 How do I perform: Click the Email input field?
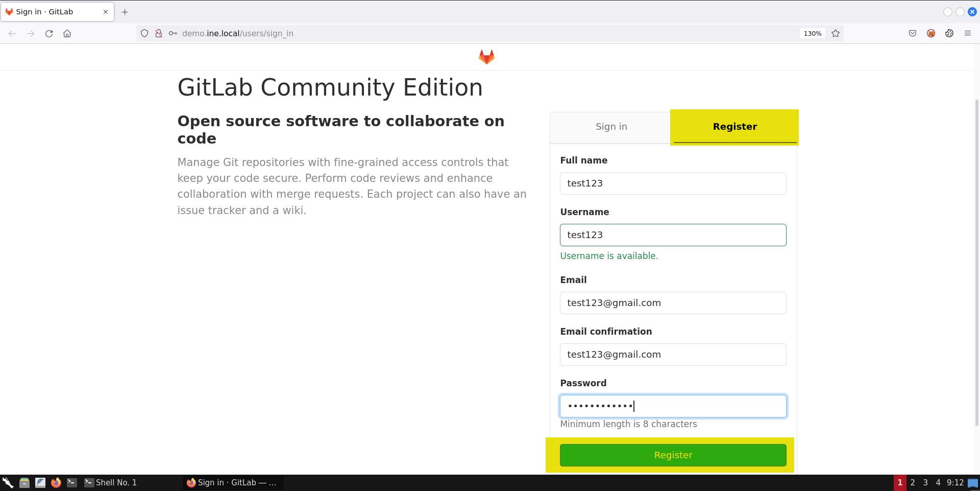point(673,303)
